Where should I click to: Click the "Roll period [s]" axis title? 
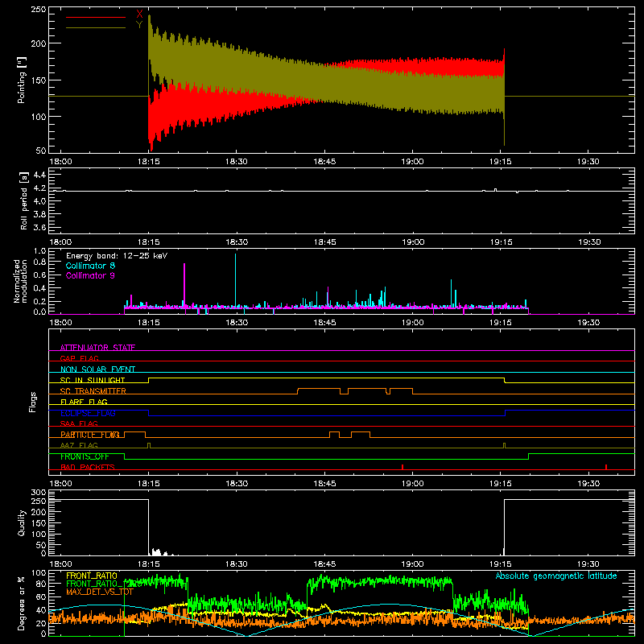tap(23, 200)
